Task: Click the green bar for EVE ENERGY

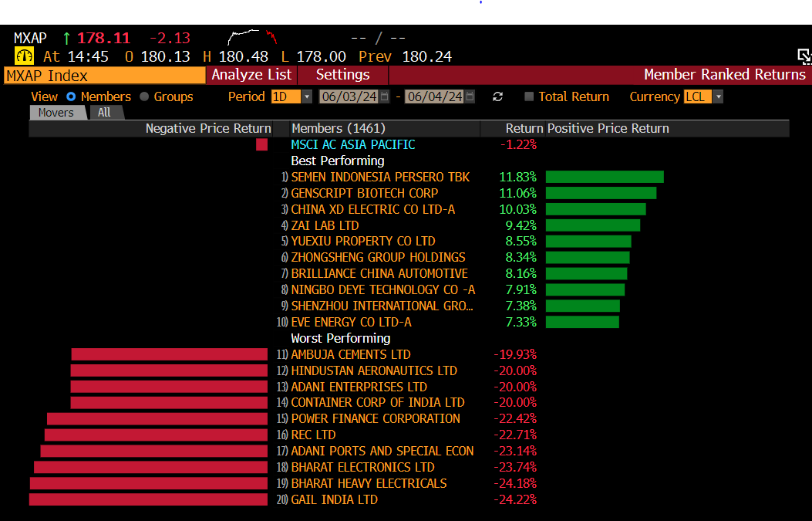Action: coord(582,322)
